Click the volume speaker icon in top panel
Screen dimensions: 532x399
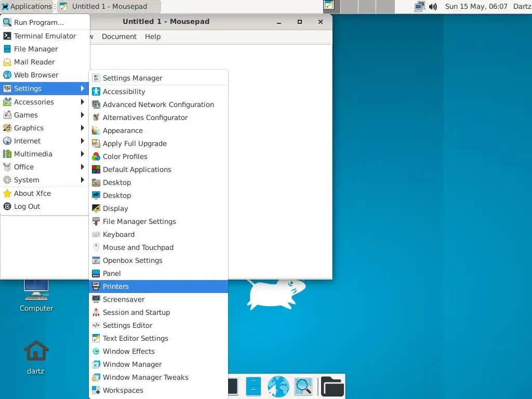(433, 6)
